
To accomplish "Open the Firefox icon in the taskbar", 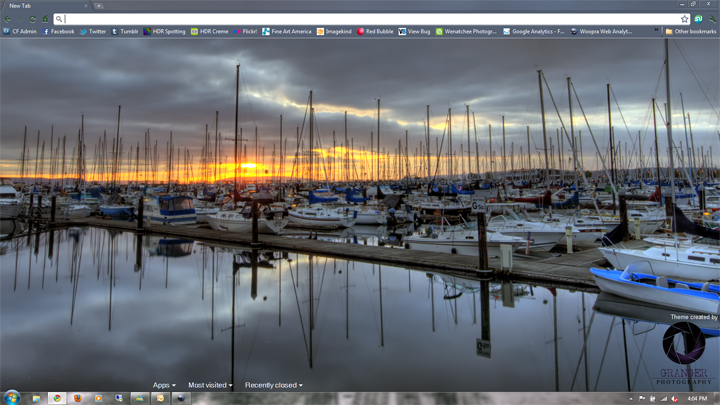I will pyautogui.click(x=78, y=398).
